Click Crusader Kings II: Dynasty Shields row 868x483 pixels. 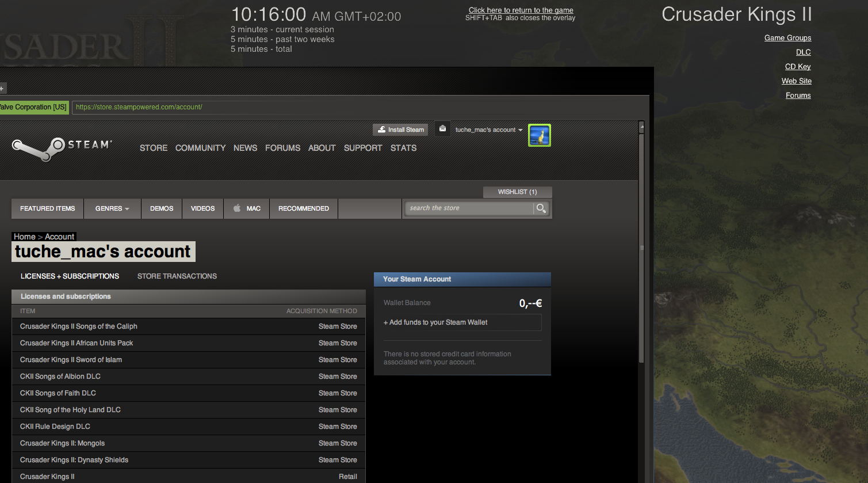tap(189, 460)
